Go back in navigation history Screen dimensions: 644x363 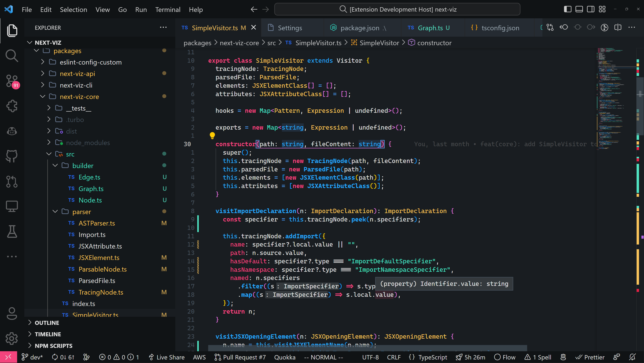(254, 10)
